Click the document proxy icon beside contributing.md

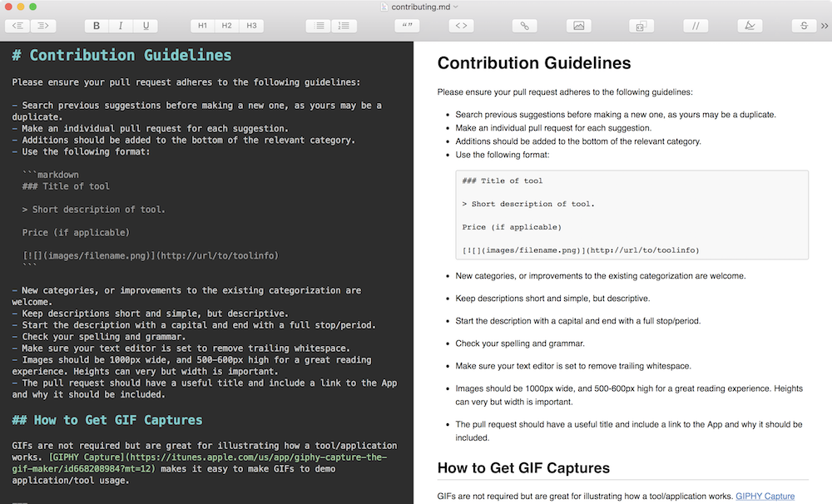[x=384, y=7]
